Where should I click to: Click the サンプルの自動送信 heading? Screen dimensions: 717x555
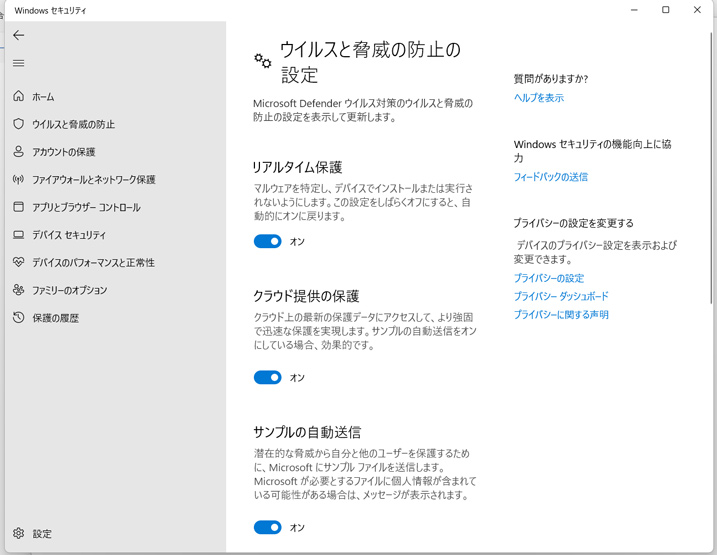tap(307, 432)
